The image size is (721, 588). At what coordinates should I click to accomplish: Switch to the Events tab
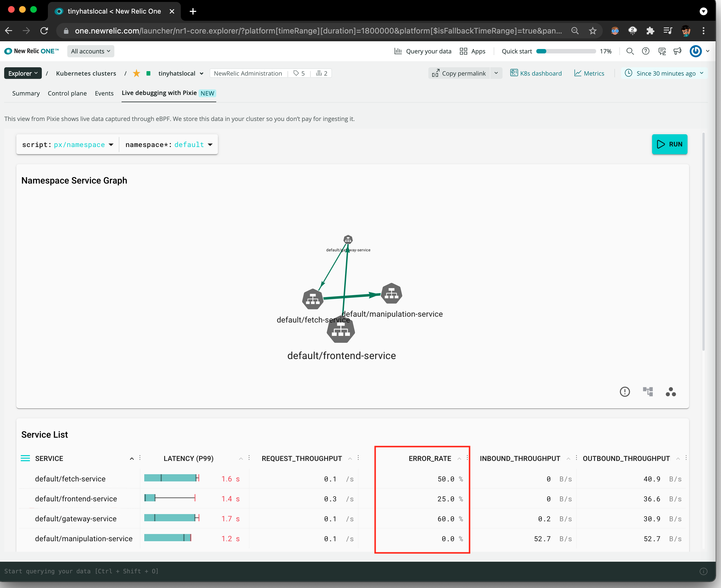[104, 93]
